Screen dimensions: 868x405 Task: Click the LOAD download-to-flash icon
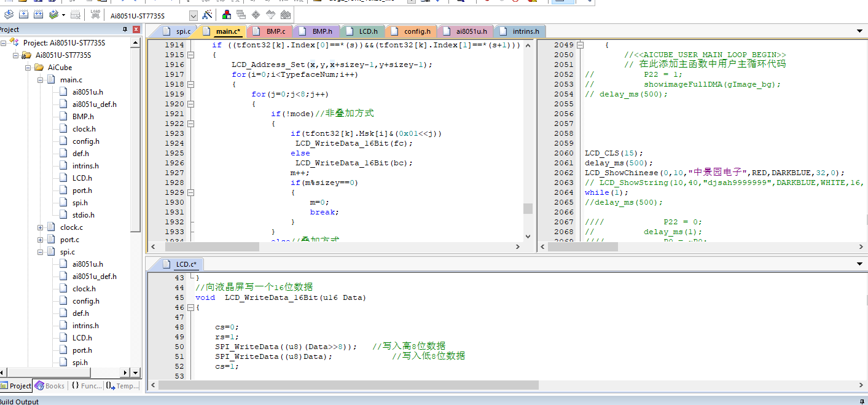(95, 15)
